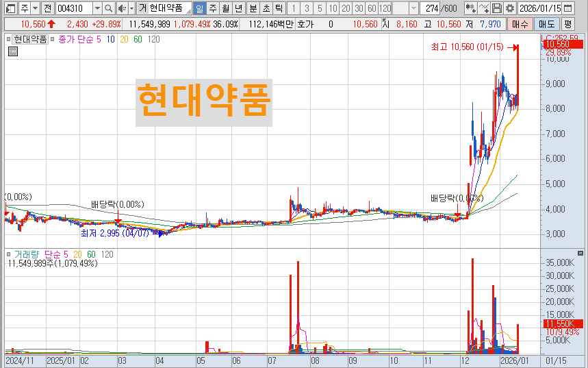588x368 pixels.
Task: Click the 최저 2,995 (04/07) marker
Action: (x=115, y=234)
